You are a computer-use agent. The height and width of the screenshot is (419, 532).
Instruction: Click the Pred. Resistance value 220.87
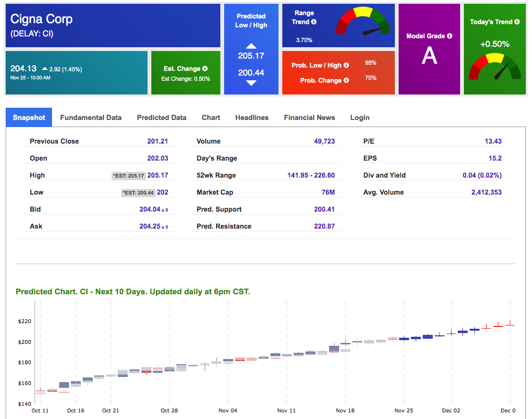coord(324,226)
